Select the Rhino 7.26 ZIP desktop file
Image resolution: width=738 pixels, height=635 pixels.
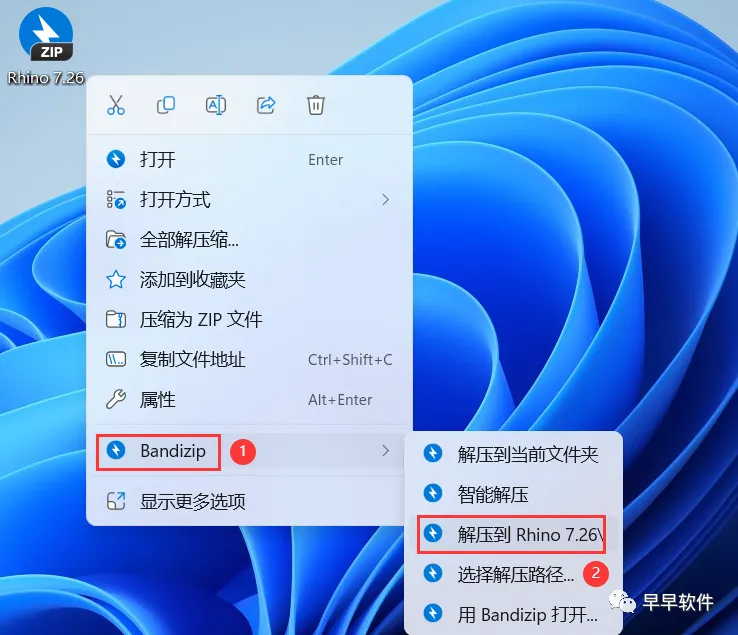[x=46, y=46]
